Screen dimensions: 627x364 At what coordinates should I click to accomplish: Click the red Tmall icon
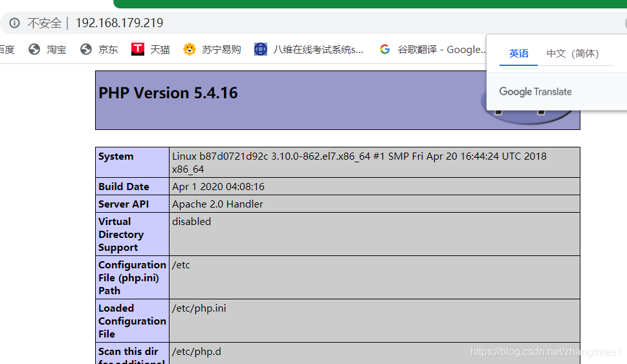[138, 49]
